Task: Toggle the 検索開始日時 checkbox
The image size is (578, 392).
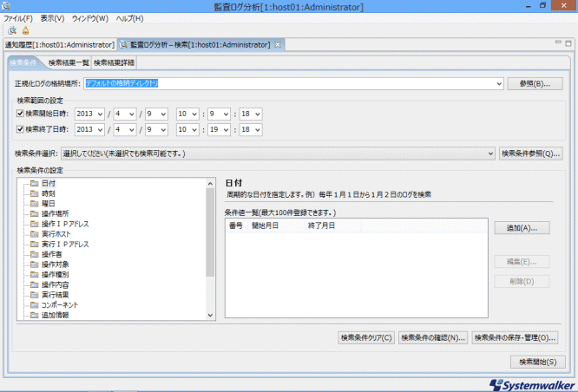Action: [21, 114]
